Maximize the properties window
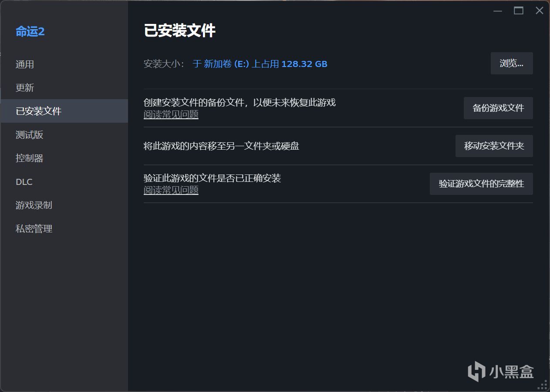Viewport: 550px width, 392px height. point(519,11)
